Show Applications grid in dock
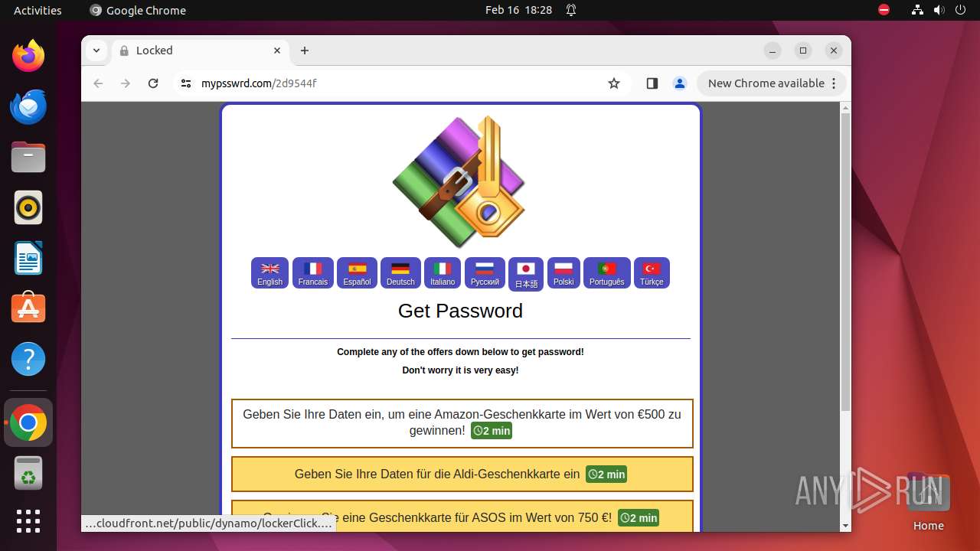980x551 pixels. click(28, 521)
